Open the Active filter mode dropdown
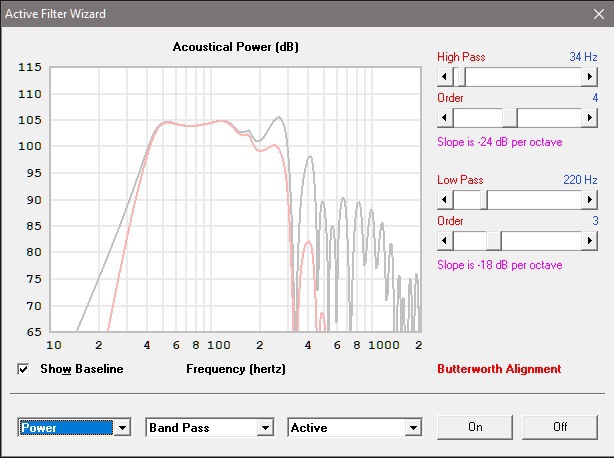 [x=411, y=428]
